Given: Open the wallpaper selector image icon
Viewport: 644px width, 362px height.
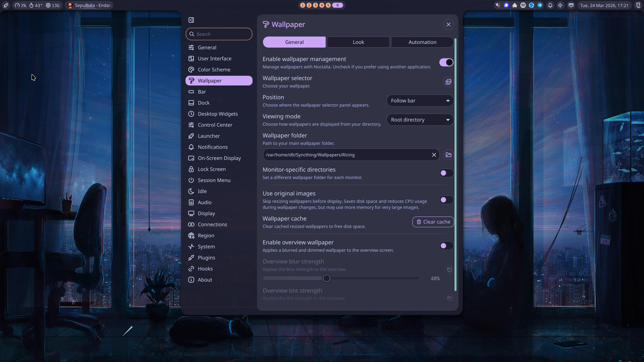Looking at the screenshot, I should coord(448,82).
